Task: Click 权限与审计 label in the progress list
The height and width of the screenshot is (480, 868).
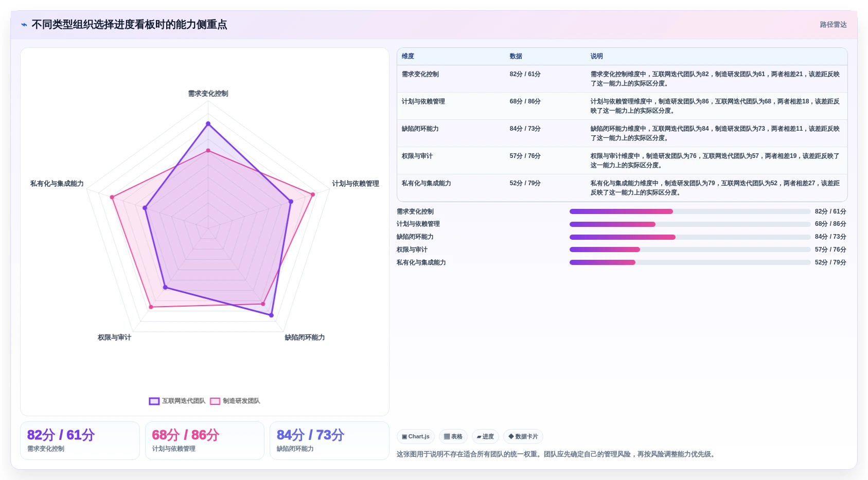Action: (412, 250)
